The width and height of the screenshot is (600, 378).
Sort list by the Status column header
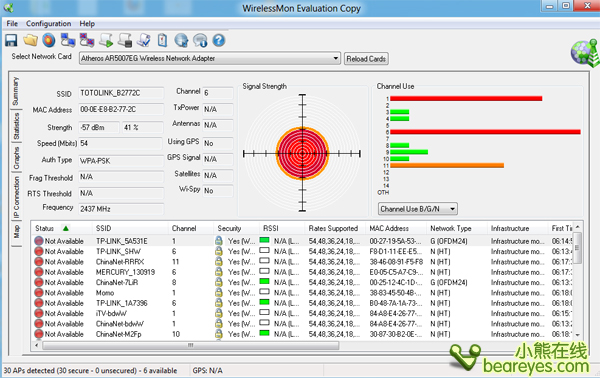pyautogui.click(x=61, y=228)
